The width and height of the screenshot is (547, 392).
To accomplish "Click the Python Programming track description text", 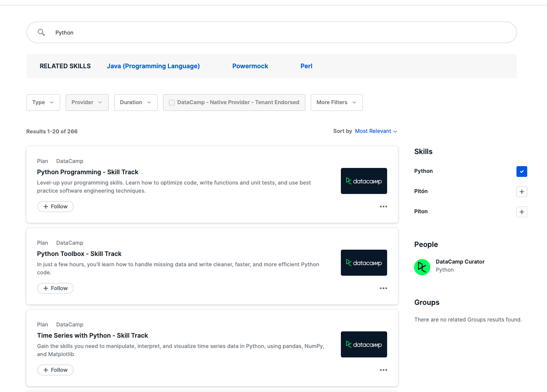I will pos(174,187).
